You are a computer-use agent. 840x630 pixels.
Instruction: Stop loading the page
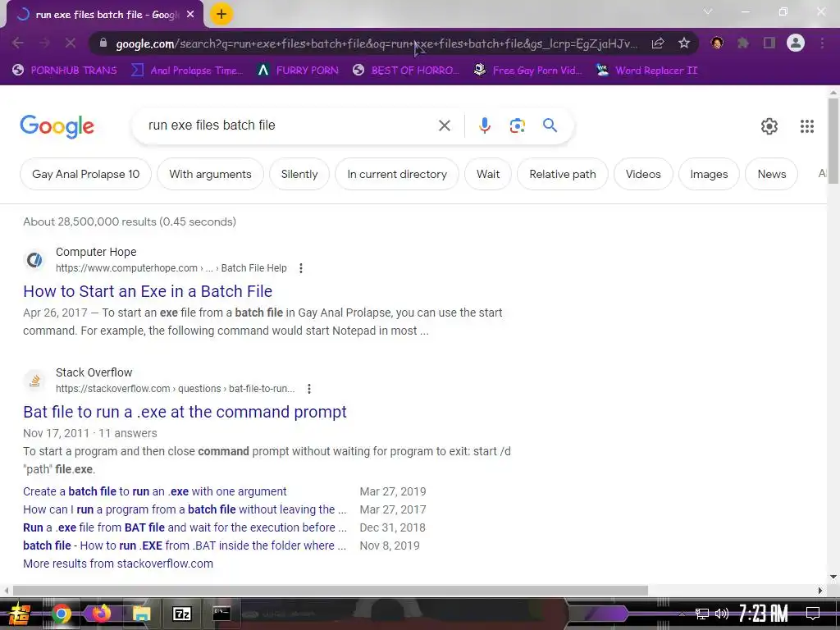coord(71,43)
